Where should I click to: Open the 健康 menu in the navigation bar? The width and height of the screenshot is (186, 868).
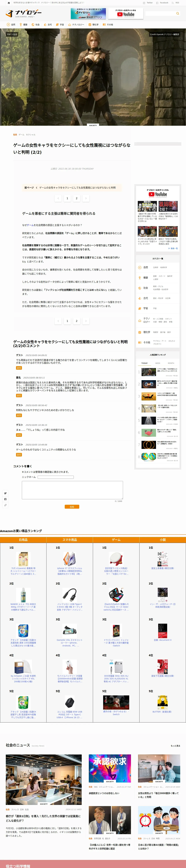point(23,25)
